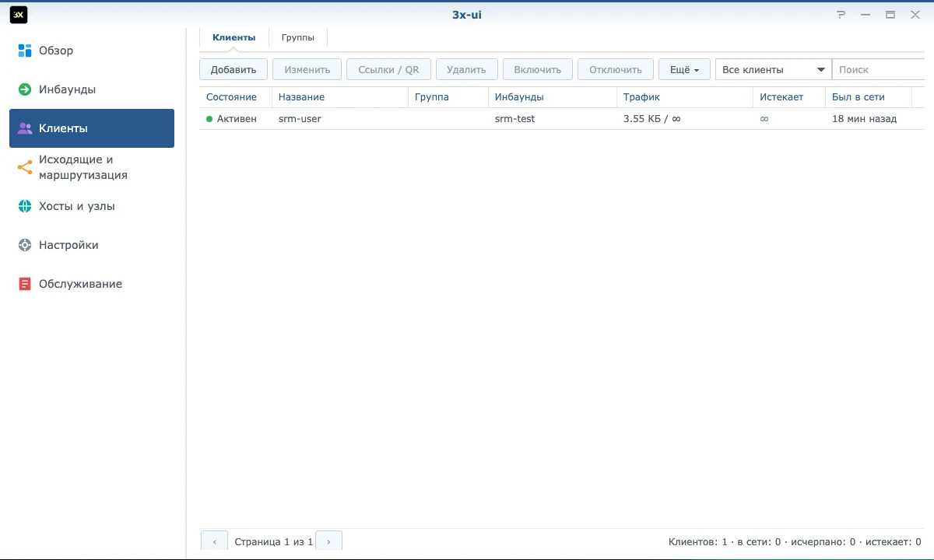Expand the Ещё dropdown menu
Viewport: 934px width, 560px height.
pyautogui.click(x=684, y=69)
